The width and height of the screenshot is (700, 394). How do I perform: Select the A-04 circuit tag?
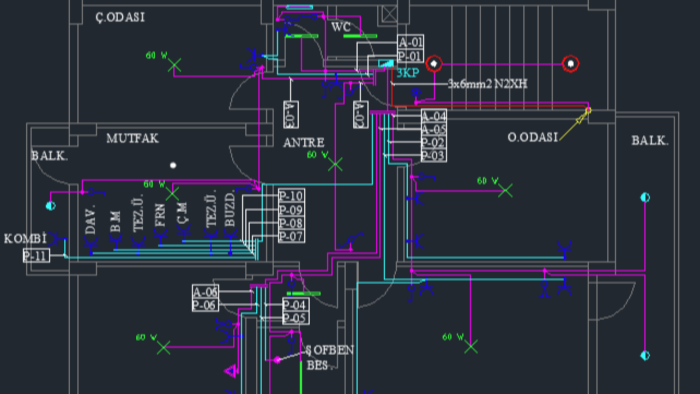pyautogui.click(x=433, y=116)
